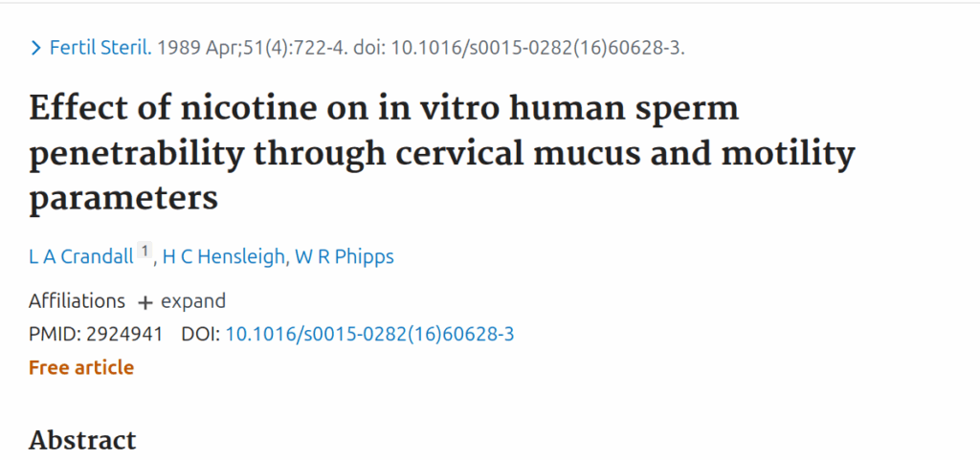
Task: Click the Abstract section heading
Action: pyautogui.click(x=82, y=440)
